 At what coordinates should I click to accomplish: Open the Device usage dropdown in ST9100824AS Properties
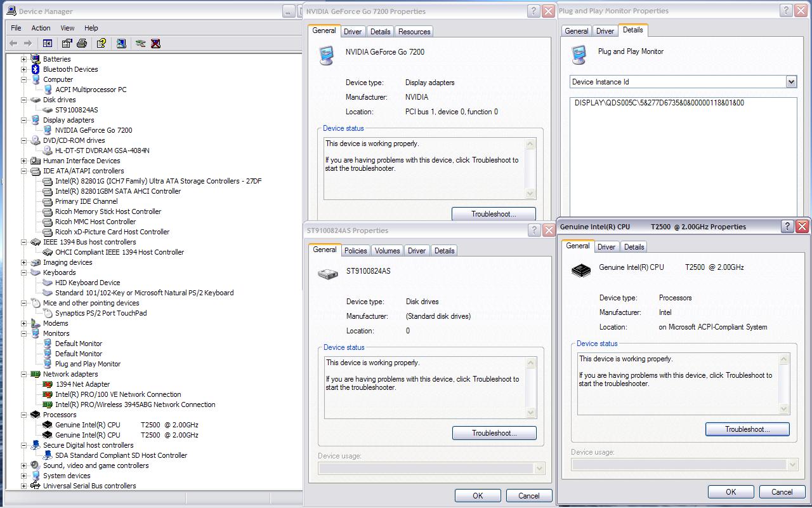(540, 469)
